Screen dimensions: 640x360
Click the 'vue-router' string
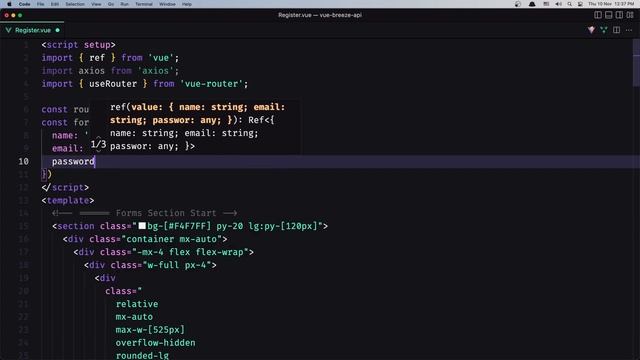tap(211, 84)
